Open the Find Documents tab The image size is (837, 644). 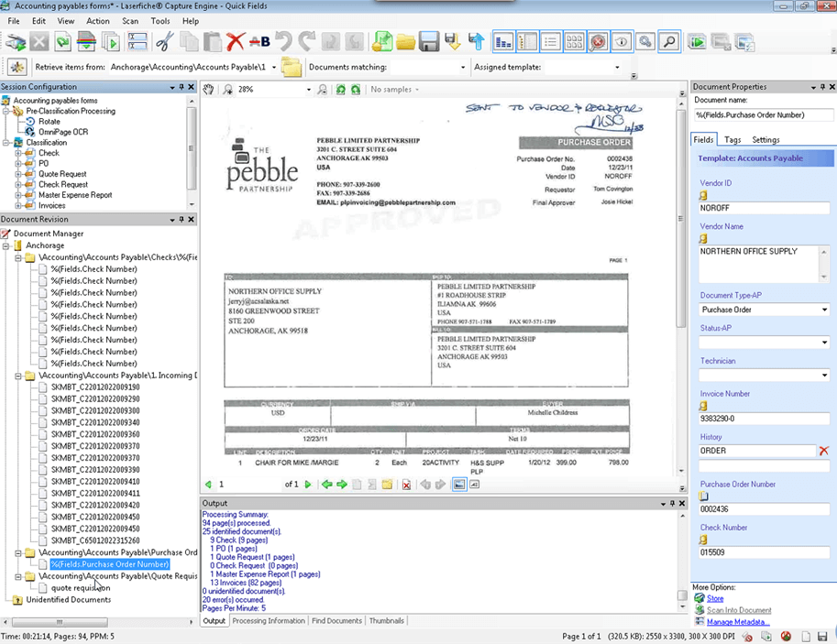[x=336, y=621]
